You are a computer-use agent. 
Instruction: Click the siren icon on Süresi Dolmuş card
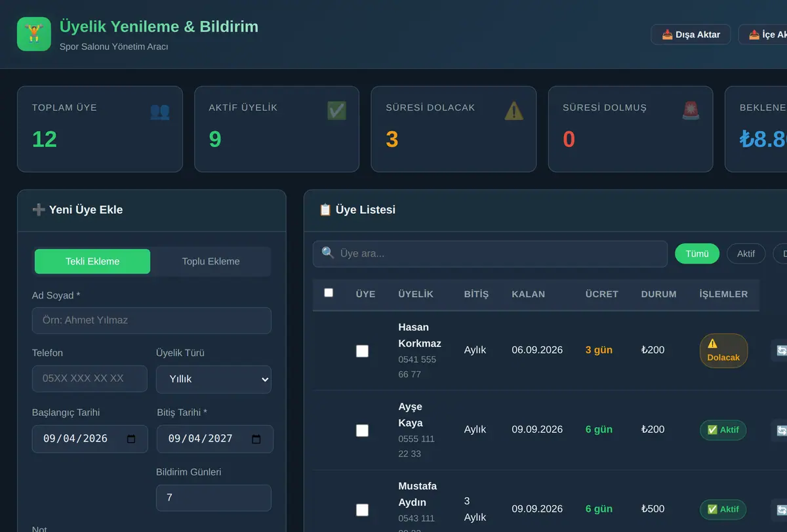pos(691,111)
